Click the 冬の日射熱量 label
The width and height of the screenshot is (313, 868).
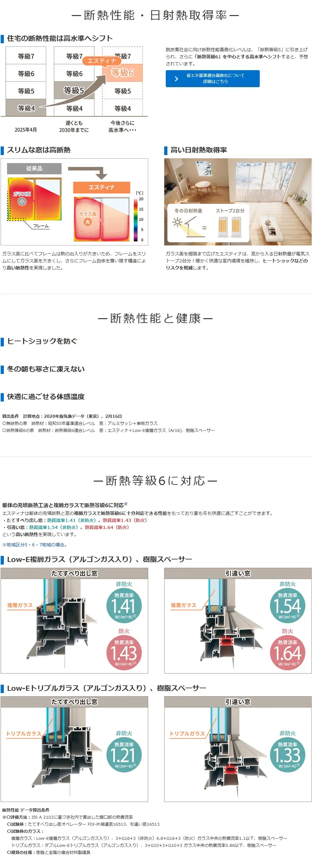coord(188,211)
